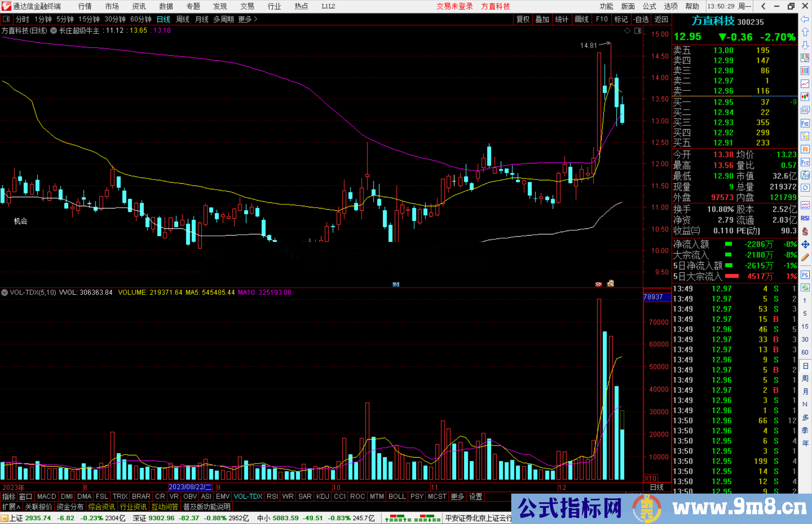Image resolution: width=812 pixels, height=524 pixels.
Task: Select the candlestick chart sidebar icon
Action: [x=805, y=97]
